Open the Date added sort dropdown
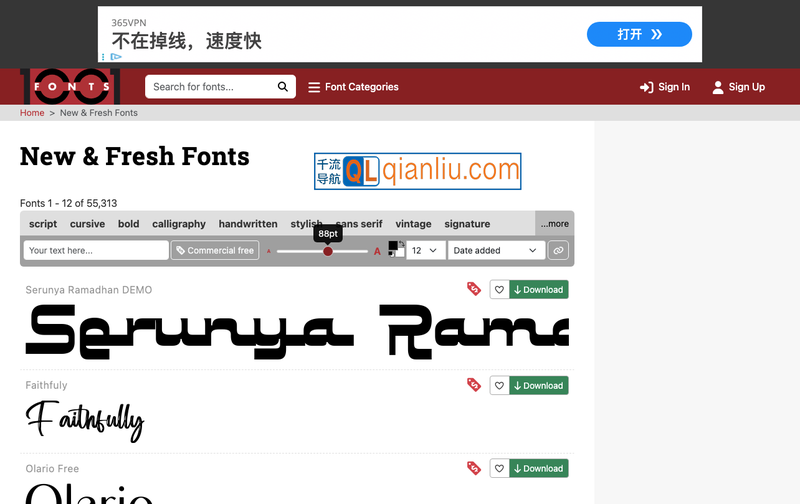Image resolution: width=800 pixels, height=504 pixels. coord(496,250)
